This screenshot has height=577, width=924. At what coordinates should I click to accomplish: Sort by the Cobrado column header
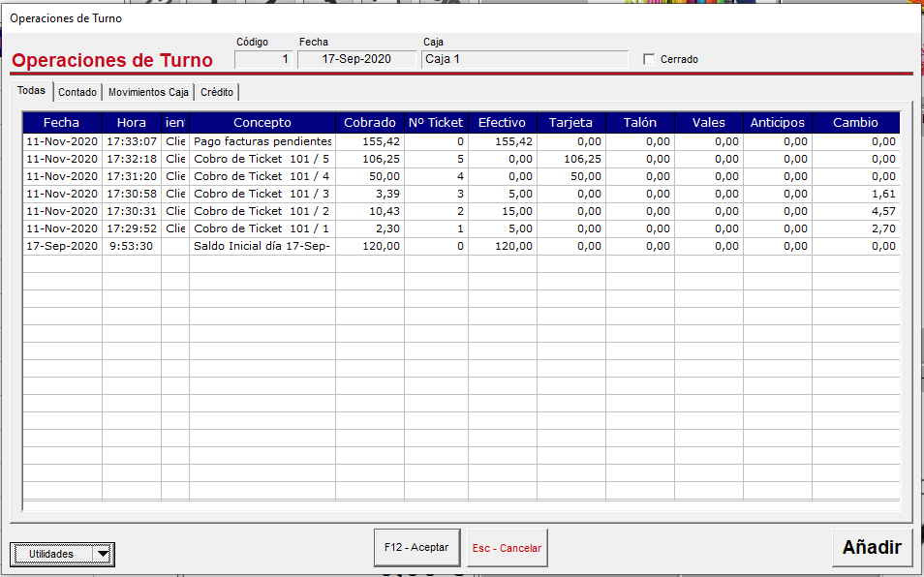(x=370, y=122)
